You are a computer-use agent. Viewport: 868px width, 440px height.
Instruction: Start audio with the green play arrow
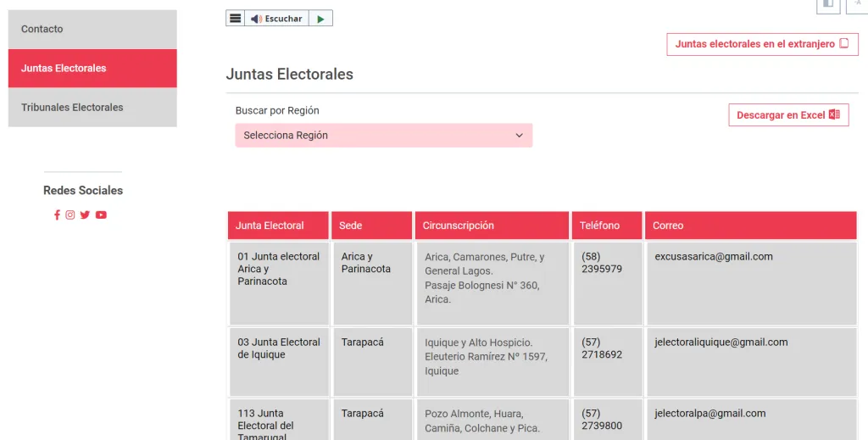click(x=320, y=19)
